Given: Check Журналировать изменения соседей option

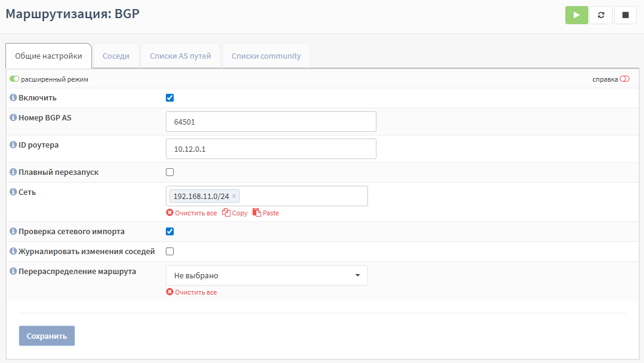Looking at the screenshot, I should 170,252.
